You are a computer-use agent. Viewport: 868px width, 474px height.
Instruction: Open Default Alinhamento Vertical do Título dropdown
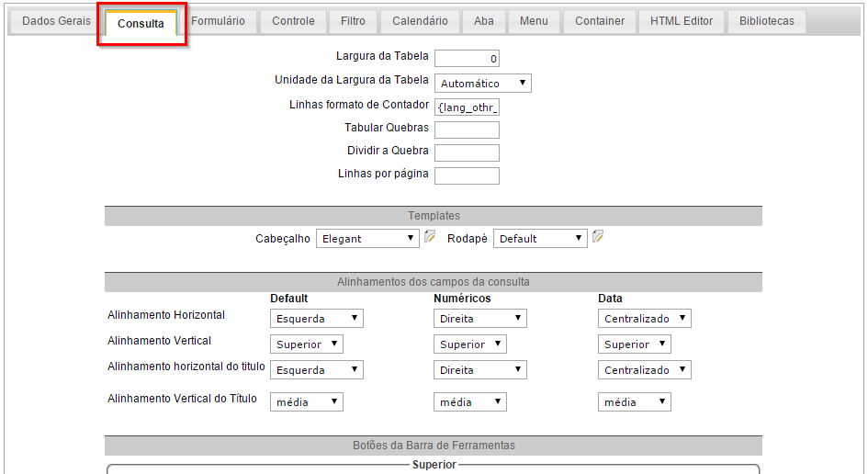(x=307, y=402)
